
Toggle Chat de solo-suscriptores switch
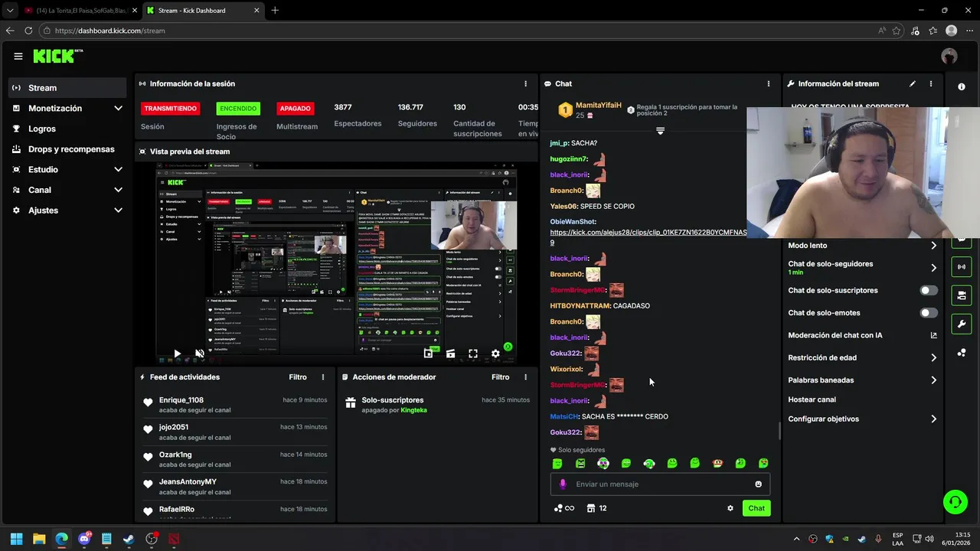click(929, 291)
